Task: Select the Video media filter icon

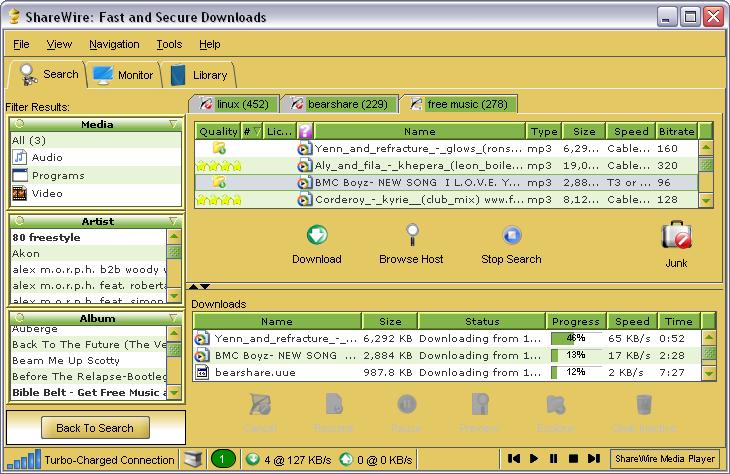Action: (x=19, y=194)
